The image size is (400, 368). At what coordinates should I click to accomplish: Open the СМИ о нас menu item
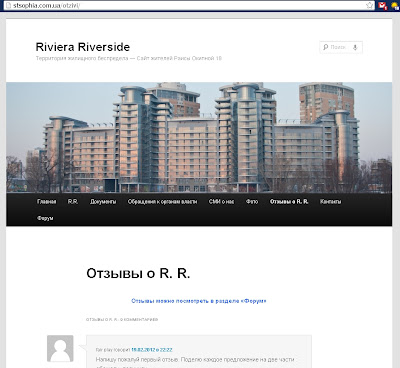221,202
